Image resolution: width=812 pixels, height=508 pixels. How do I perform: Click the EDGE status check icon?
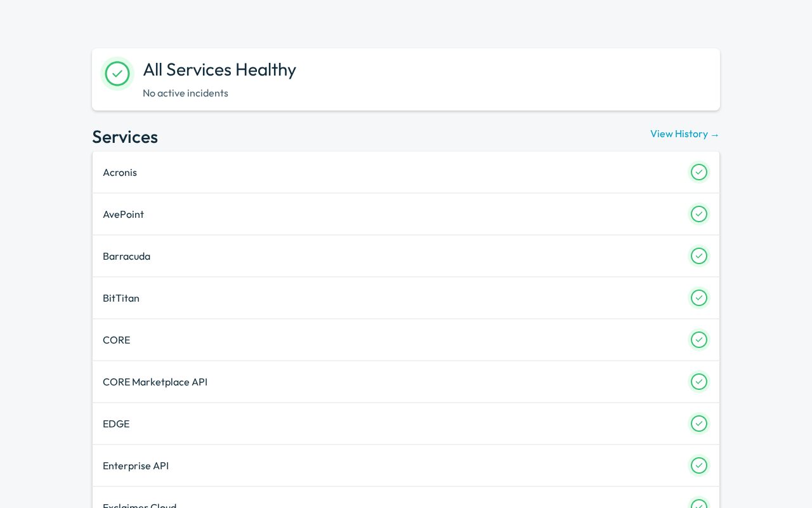point(699,424)
